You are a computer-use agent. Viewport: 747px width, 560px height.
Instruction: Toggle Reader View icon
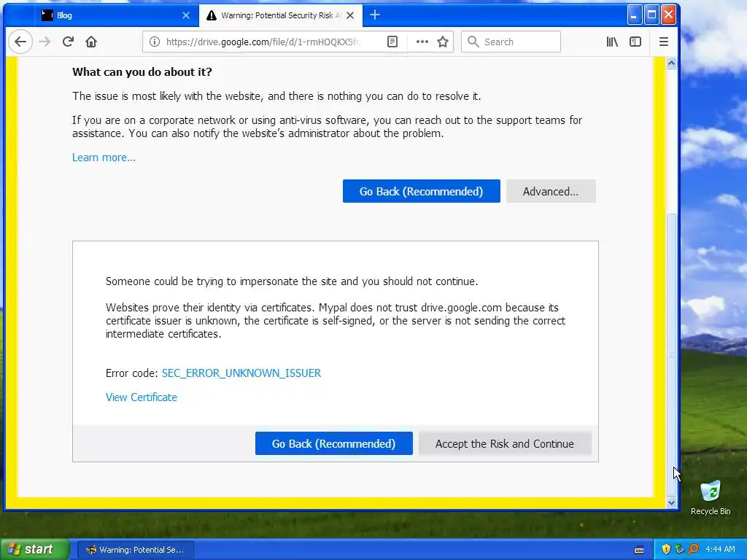tap(392, 42)
